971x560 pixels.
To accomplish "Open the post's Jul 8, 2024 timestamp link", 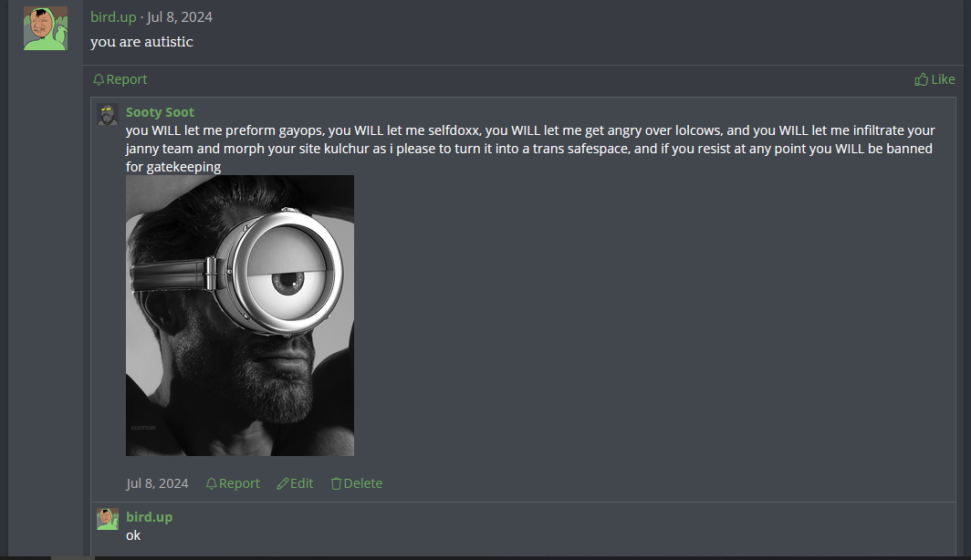I will 180,16.
